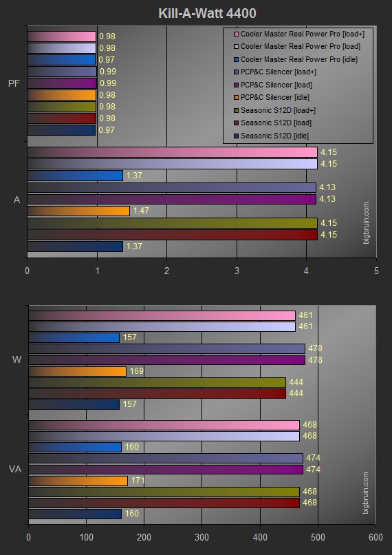
Task: Click the navy Seasonic S12D [idle] legend swatch
Action: pyautogui.click(x=236, y=136)
